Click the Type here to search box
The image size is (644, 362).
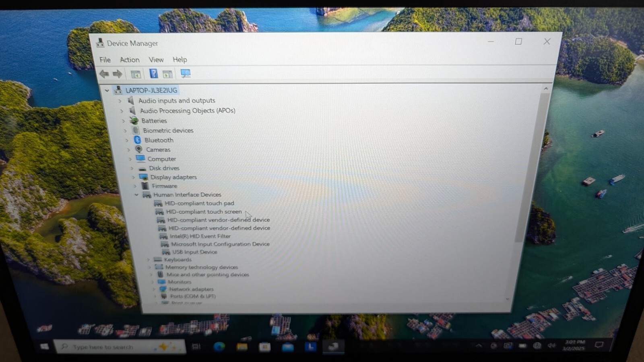pos(120,346)
